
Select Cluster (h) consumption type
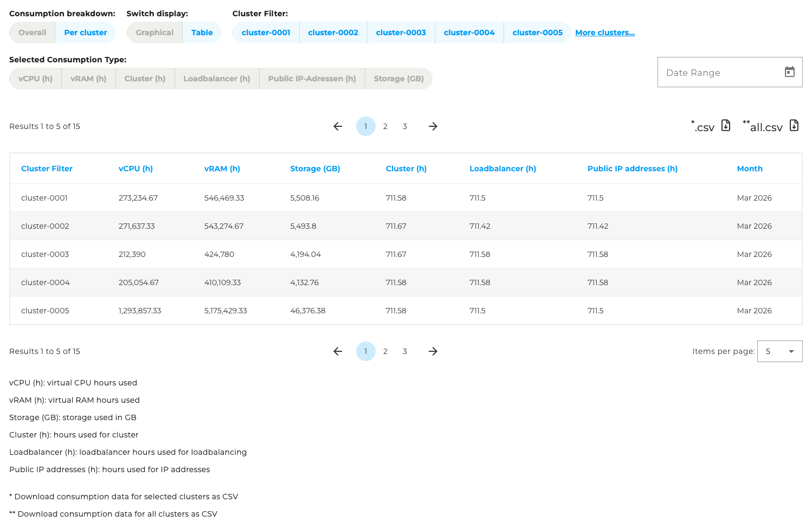145,79
